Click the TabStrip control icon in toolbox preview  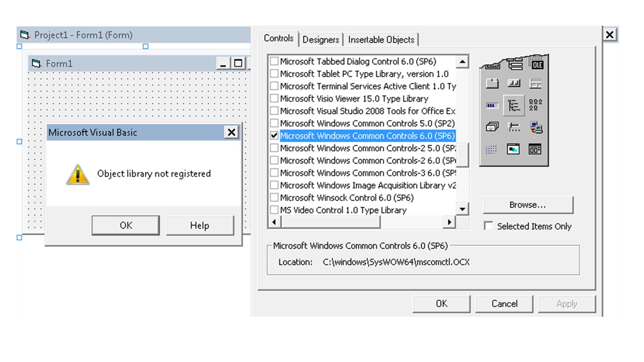[x=492, y=83]
